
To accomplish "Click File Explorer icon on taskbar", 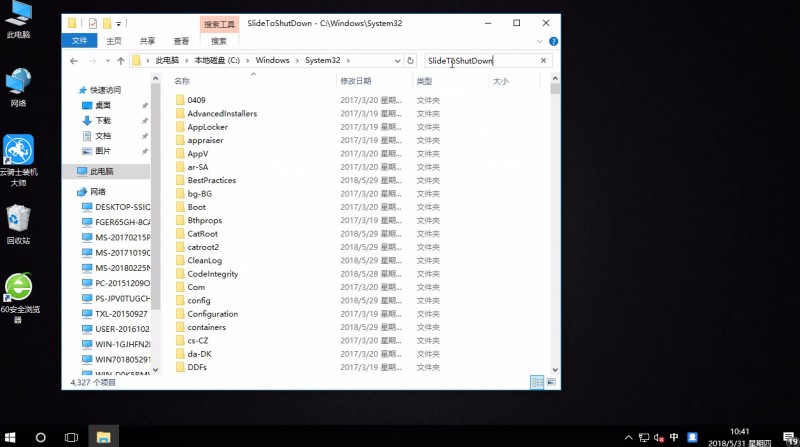I will [104, 437].
